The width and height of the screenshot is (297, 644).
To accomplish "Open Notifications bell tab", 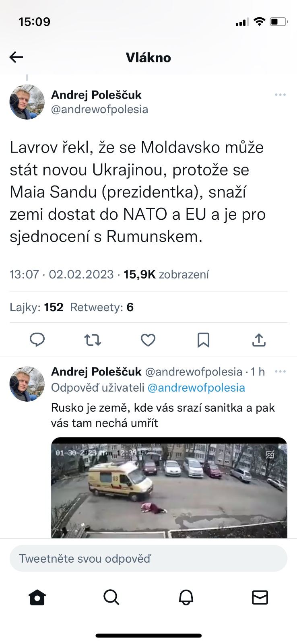I will (186, 597).
